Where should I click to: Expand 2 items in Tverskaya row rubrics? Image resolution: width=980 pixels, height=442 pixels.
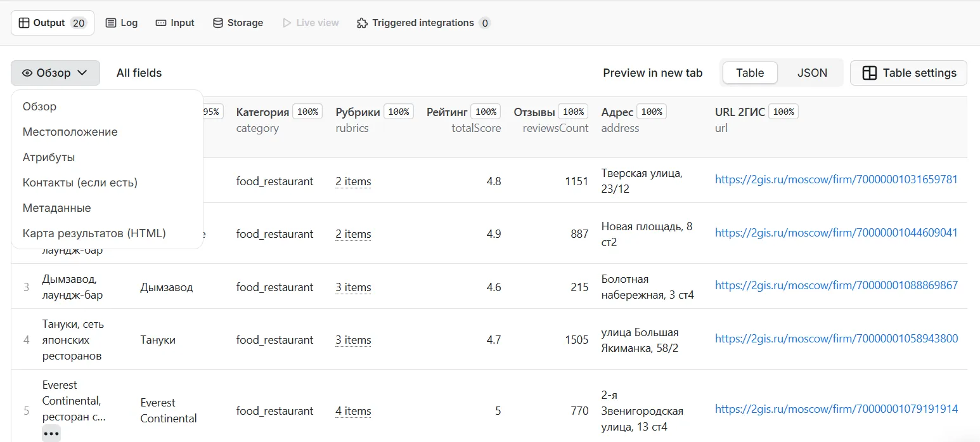(x=353, y=181)
